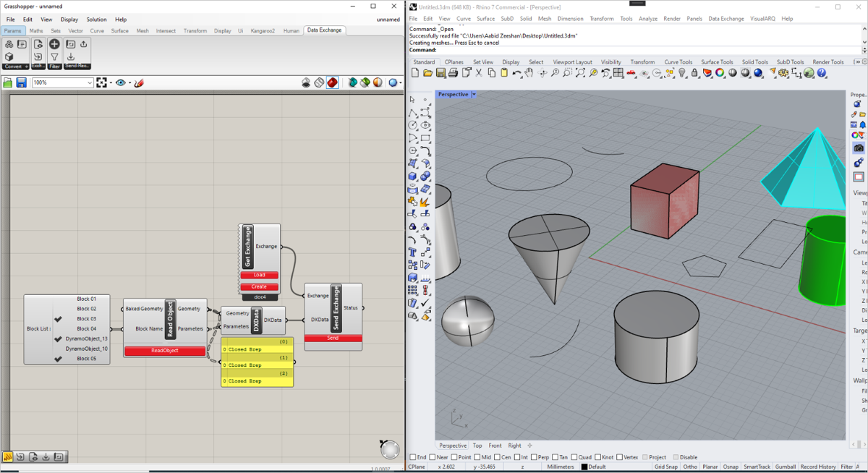868x473 pixels.
Task: Click the Undo arrow in Rhino toolbar
Action: 516,73
